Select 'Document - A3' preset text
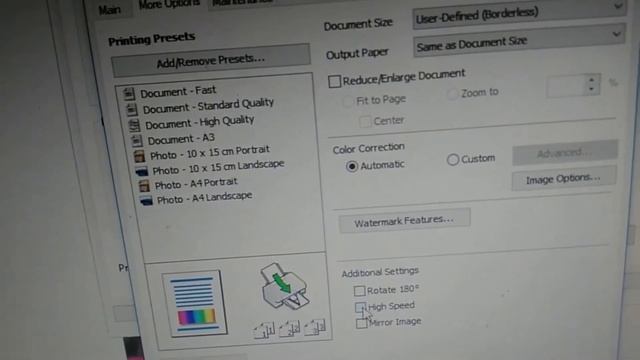This screenshot has height=360, width=640. (181, 139)
